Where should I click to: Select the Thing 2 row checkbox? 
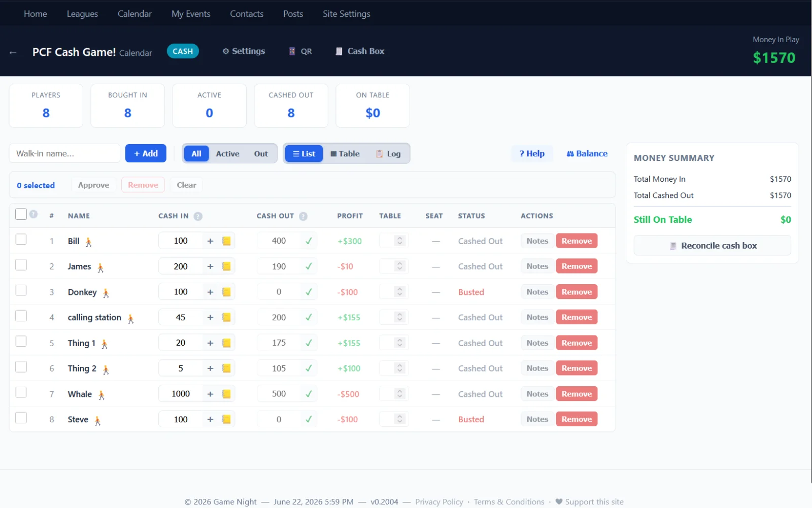tap(21, 366)
